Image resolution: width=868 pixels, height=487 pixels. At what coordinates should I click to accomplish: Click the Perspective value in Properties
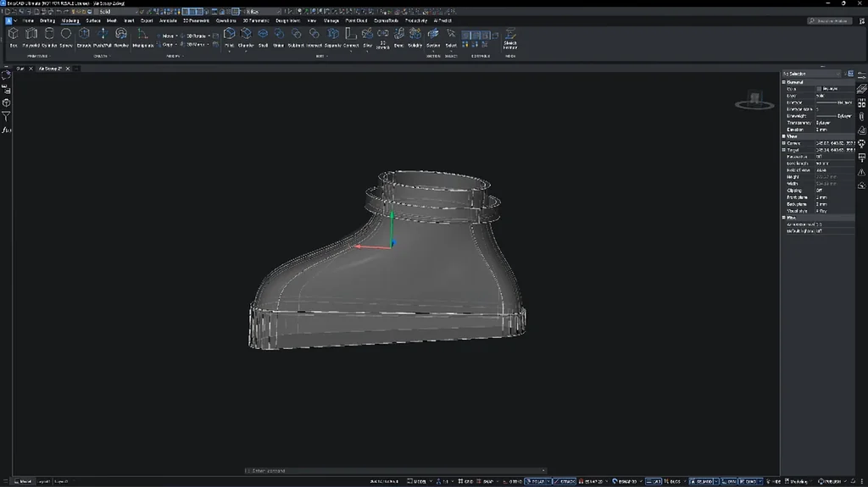835,157
